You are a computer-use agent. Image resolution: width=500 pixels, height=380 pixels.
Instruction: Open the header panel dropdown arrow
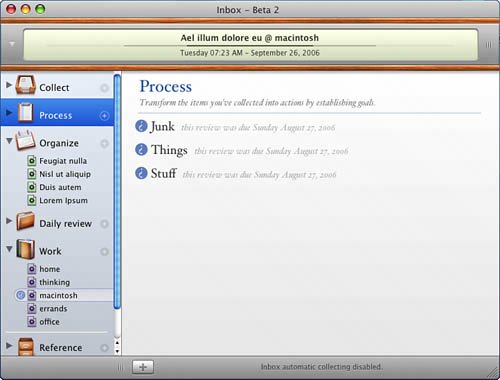pyautogui.click(x=12, y=44)
